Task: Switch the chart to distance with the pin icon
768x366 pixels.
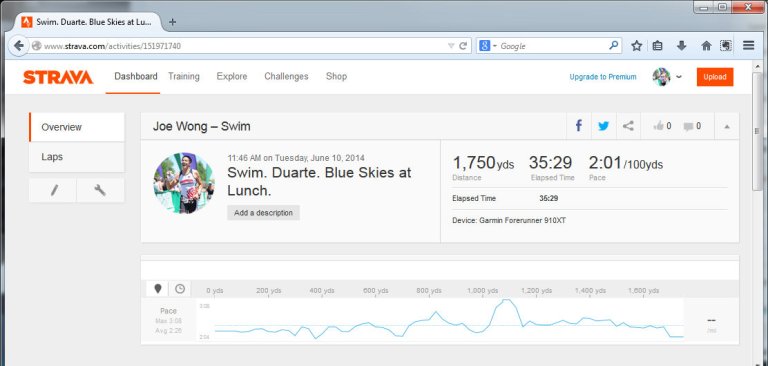Action: [157, 289]
